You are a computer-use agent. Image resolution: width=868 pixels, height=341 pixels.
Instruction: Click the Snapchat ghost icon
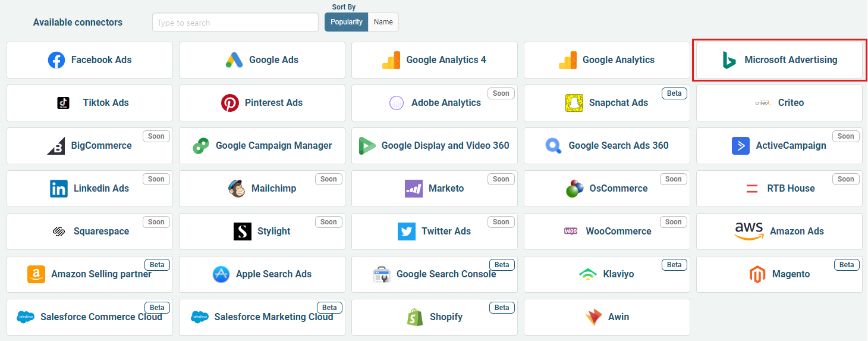574,103
